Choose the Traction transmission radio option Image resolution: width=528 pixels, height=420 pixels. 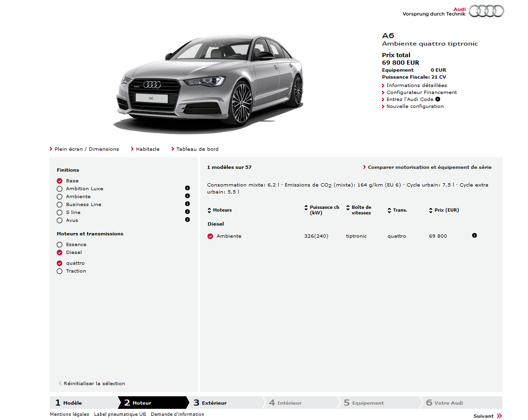click(x=60, y=271)
